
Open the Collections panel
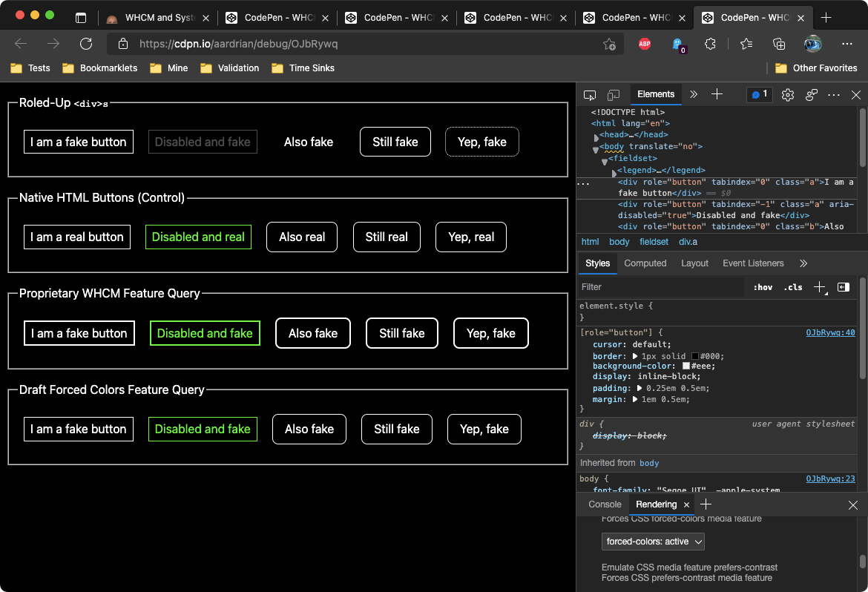(x=779, y=44)
